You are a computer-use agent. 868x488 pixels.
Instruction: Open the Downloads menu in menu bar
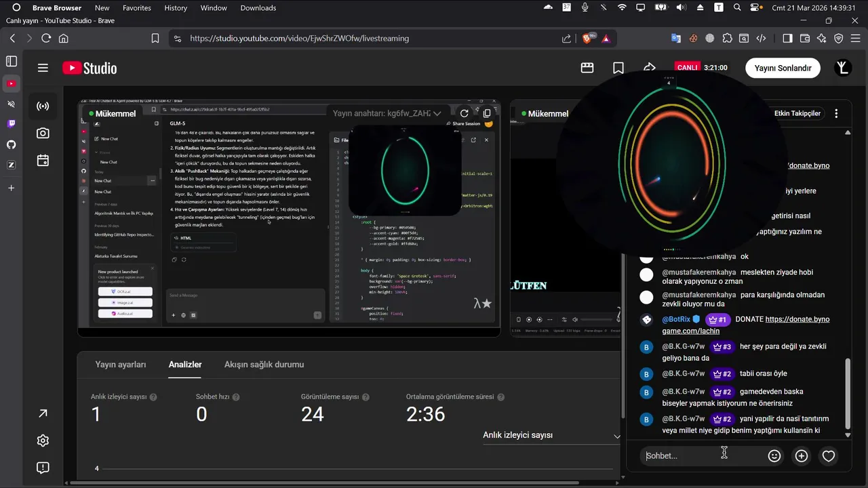click(258, 7)
